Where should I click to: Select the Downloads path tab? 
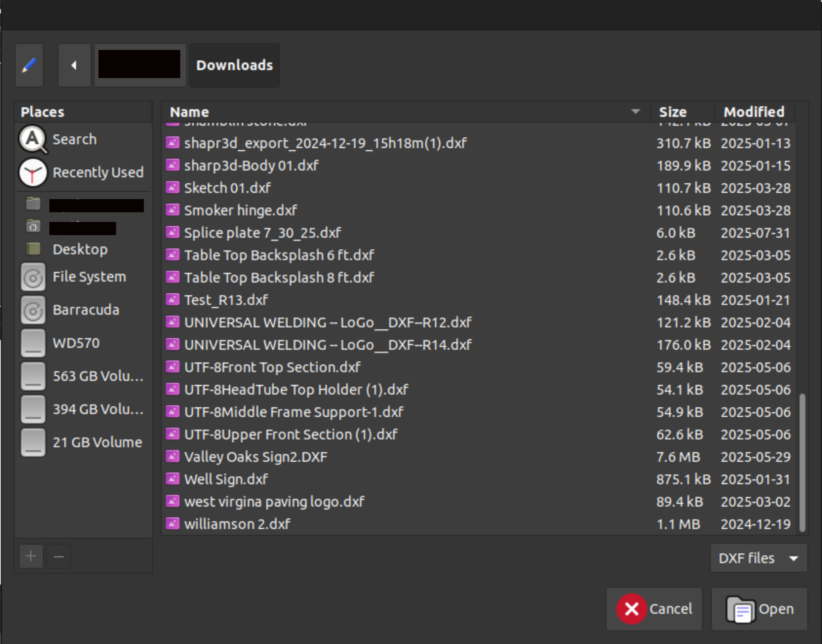pyautogui.click(x=234, y=65)
